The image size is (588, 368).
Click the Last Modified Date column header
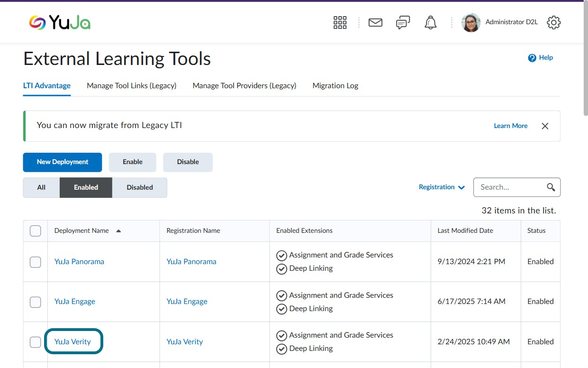click(x=465, y=231)
